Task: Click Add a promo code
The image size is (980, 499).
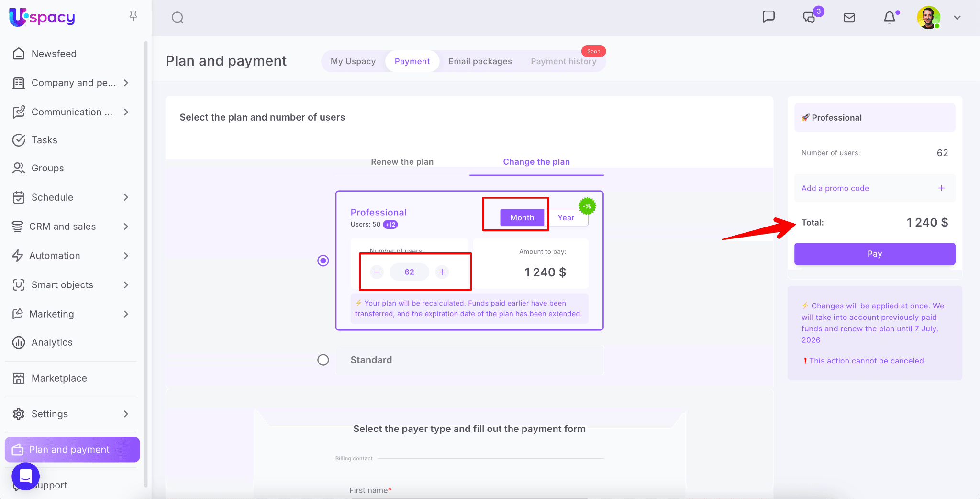Action: (835, 188)
